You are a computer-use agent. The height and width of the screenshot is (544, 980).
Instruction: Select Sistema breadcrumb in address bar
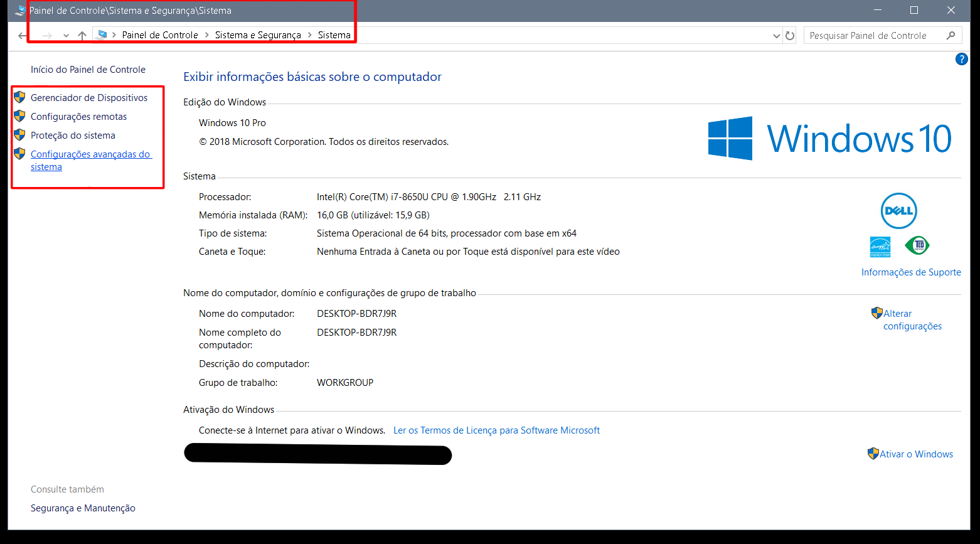[334, 35]
